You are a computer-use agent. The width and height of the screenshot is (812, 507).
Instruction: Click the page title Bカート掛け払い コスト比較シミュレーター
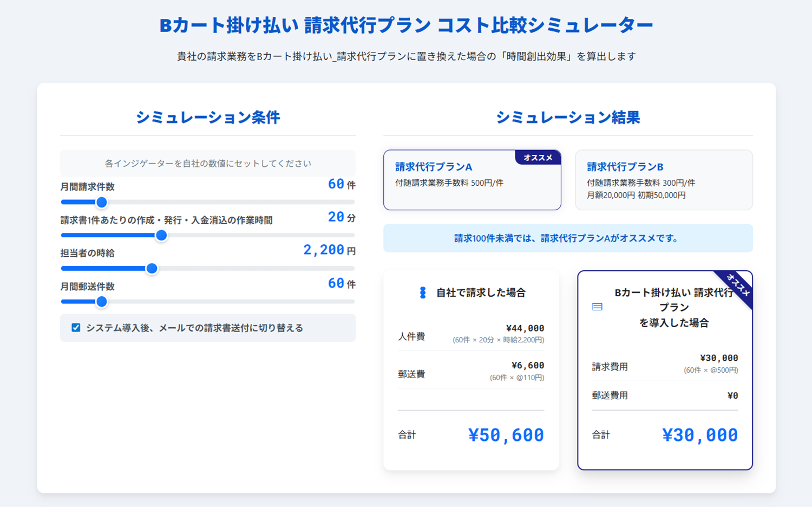click(406, 25)
